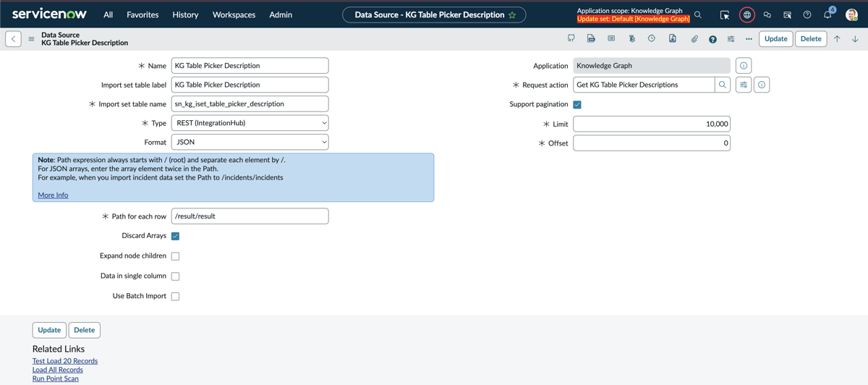Screen dimensions: 868x385
Task: Show Application field info icon
Action: (x=744, y=66)
